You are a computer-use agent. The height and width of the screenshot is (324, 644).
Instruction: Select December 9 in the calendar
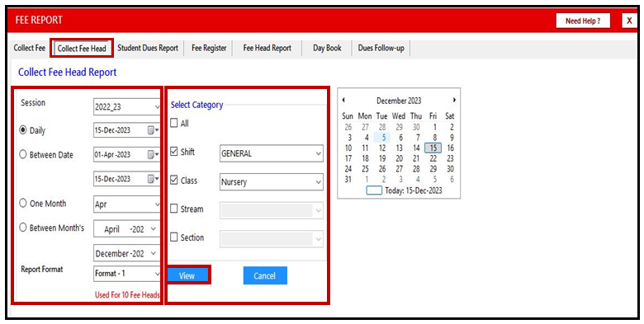452,138
